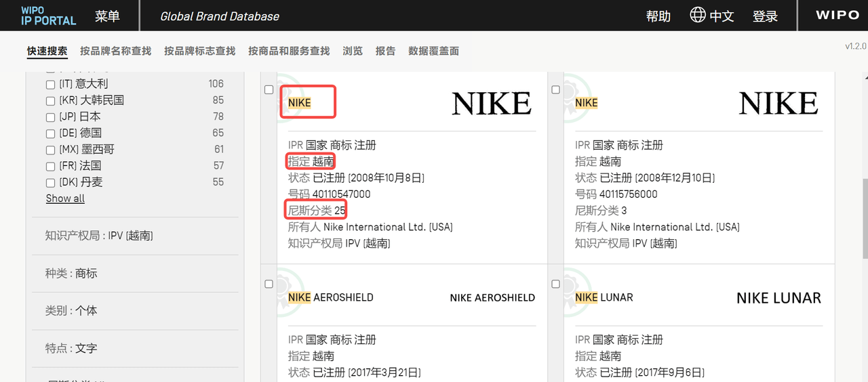Click the Show all countries link

tap(65, 198)
